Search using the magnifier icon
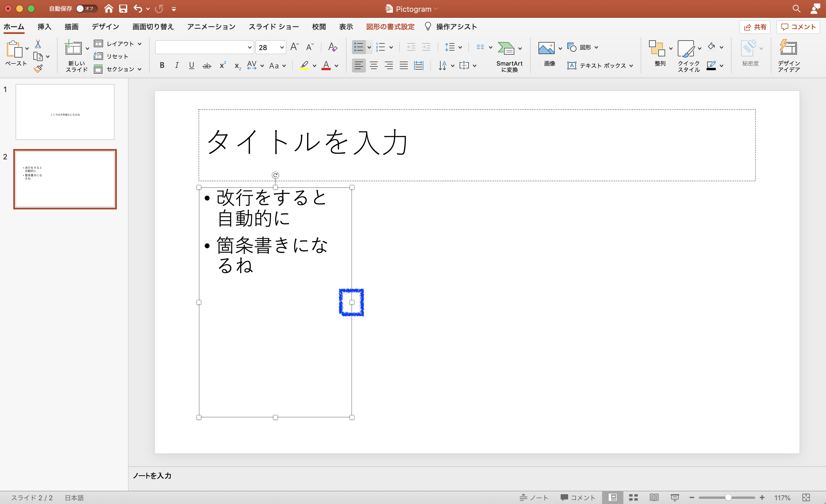This screenshot has height=504, width=826. tap(797, 9)
